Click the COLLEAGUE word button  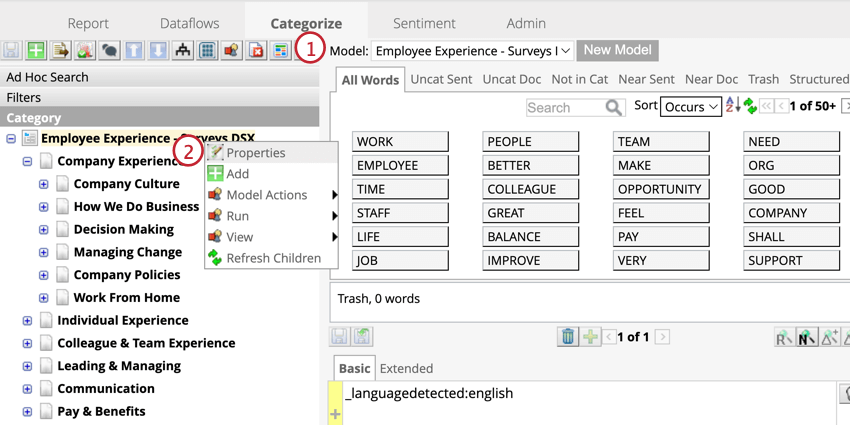[x=530, y=189]
